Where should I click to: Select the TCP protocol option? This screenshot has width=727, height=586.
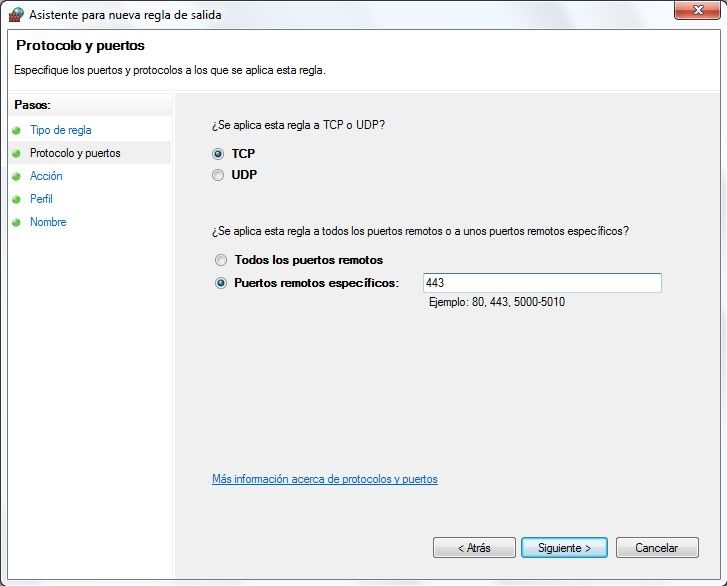(x=218, y=153)
